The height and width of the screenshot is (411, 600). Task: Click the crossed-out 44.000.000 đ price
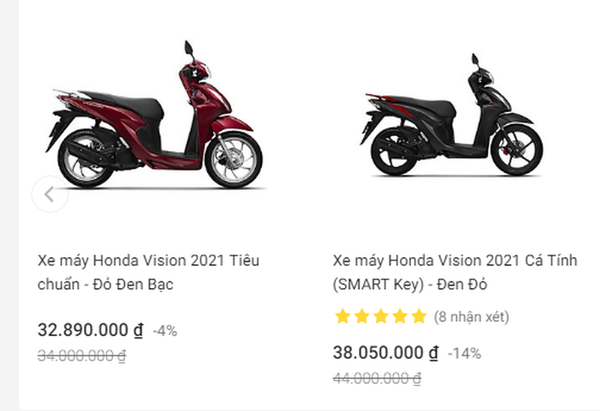377,378
